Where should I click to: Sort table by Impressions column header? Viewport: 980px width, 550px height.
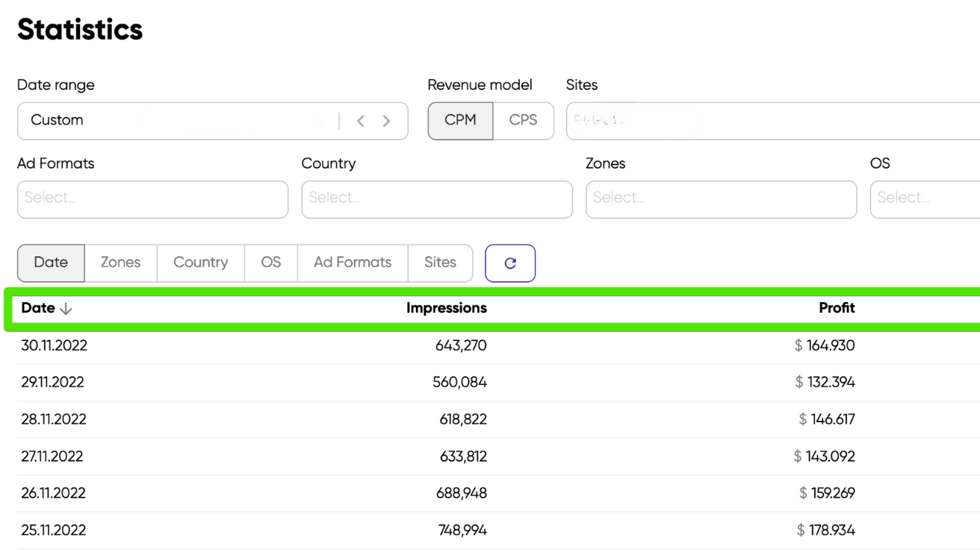coord(446,308)
